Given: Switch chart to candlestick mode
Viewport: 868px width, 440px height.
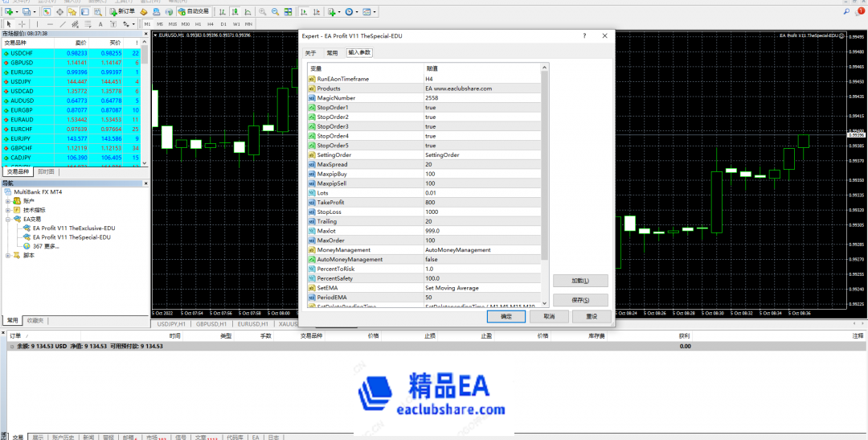Looking at the screenshot, I should point(235,11).
